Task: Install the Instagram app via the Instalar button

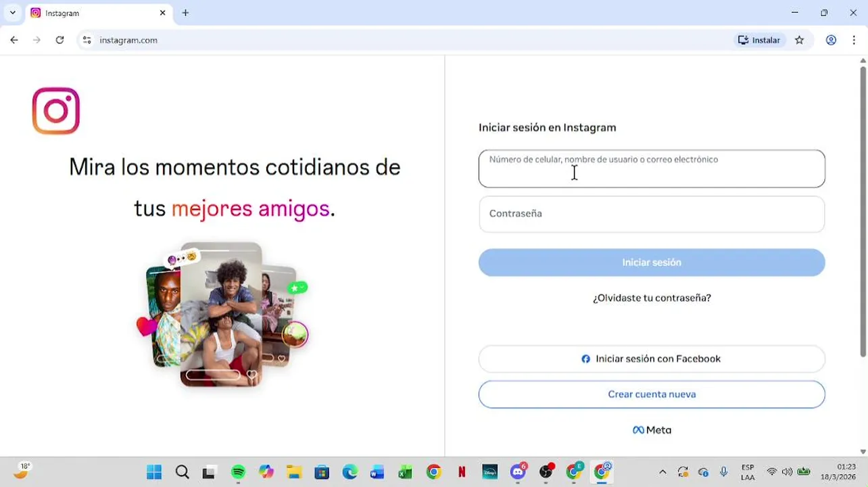Action: [x=759, y=40]
